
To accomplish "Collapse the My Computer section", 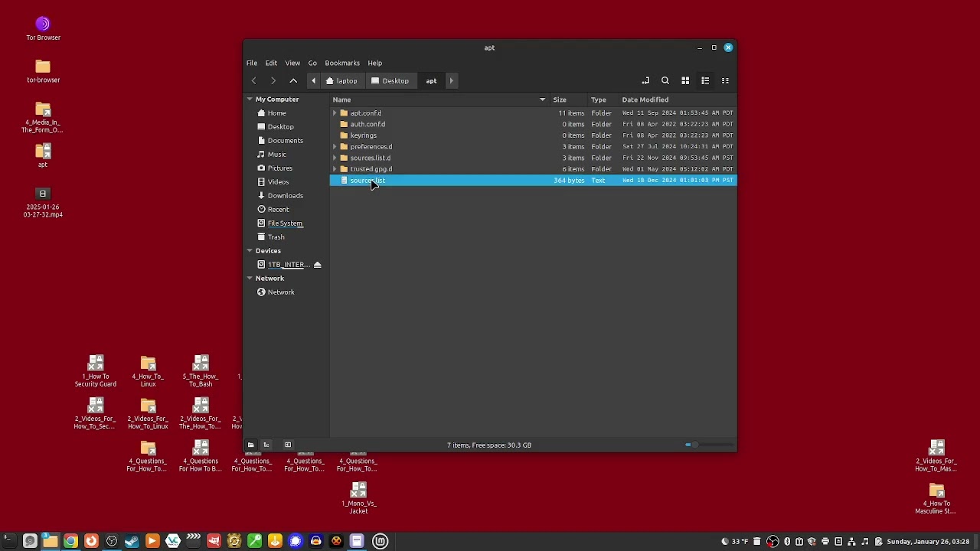I will (250, 99).
